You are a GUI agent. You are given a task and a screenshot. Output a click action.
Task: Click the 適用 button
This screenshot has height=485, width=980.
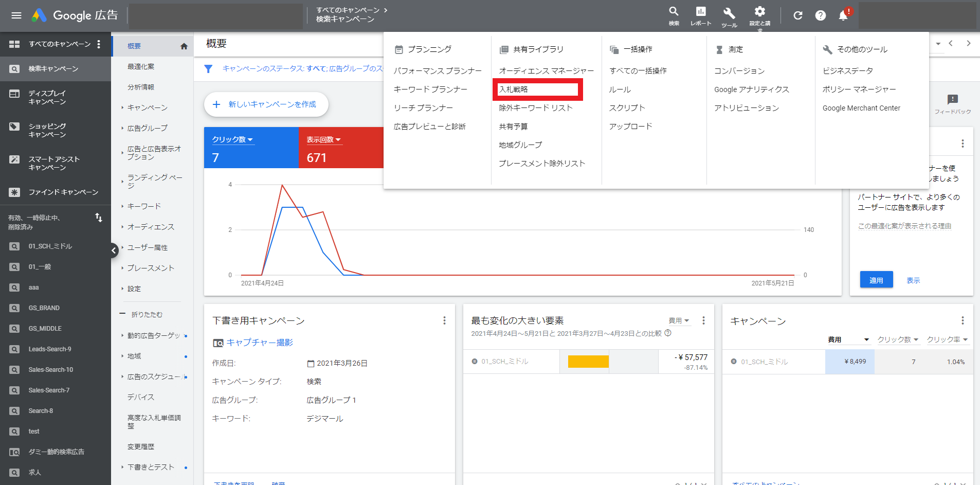[x=876, y=280]
